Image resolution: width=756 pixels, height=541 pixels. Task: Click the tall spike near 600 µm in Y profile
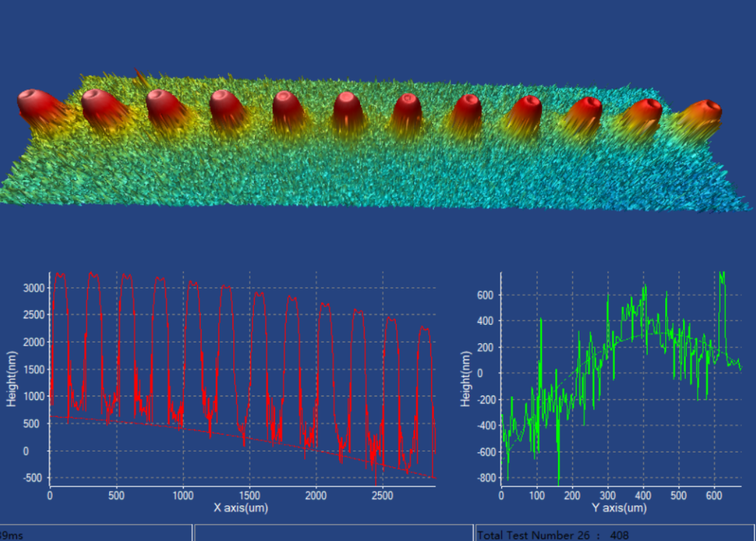(721, 277)
